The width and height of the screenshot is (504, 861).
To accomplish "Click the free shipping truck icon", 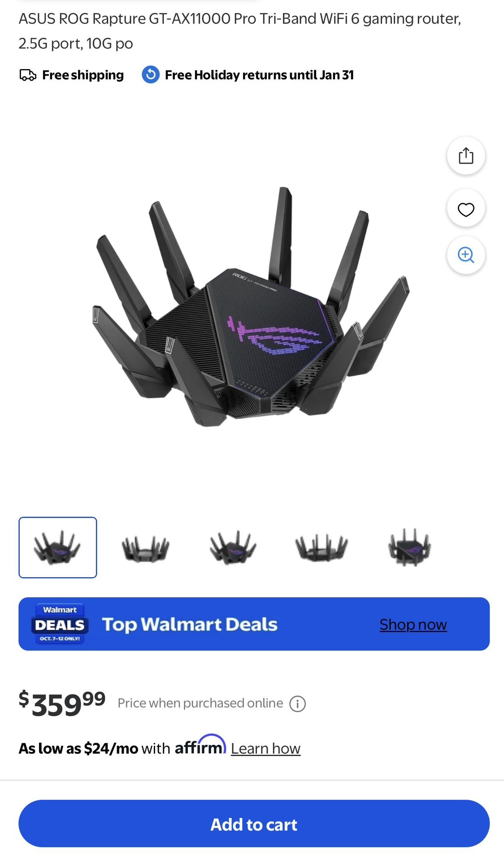I will pyautogui.click(x=28, y=75).
